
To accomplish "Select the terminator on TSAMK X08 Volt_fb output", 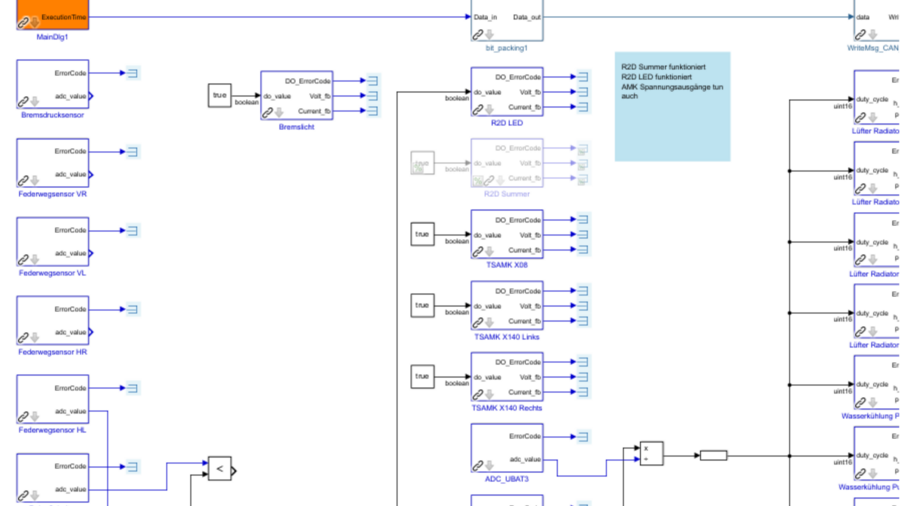I will point(583,235).
